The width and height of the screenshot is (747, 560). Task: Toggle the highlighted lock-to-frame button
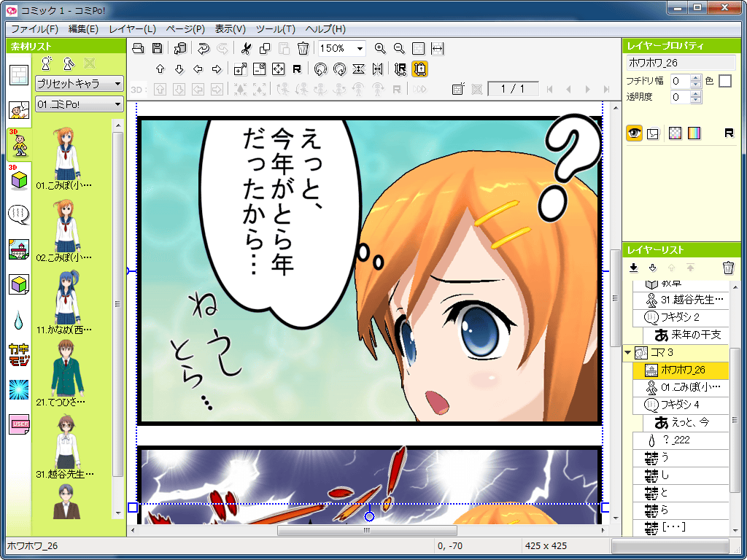(x=419, y=69)
